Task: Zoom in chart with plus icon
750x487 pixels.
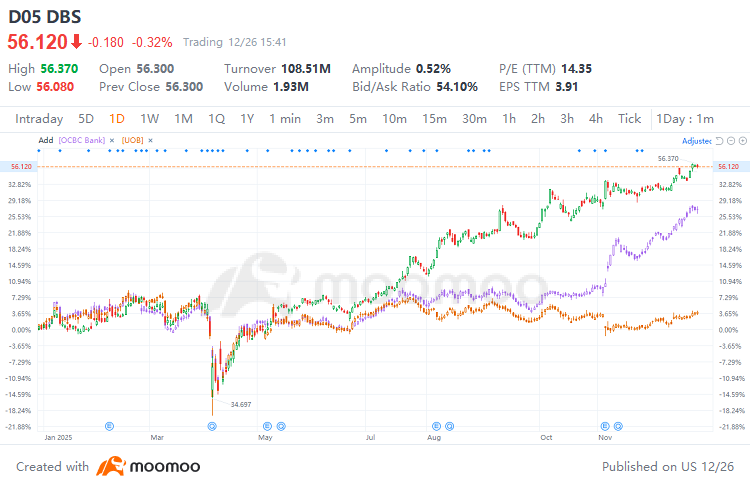Action: pyautogui.click(x=742, y=141)
